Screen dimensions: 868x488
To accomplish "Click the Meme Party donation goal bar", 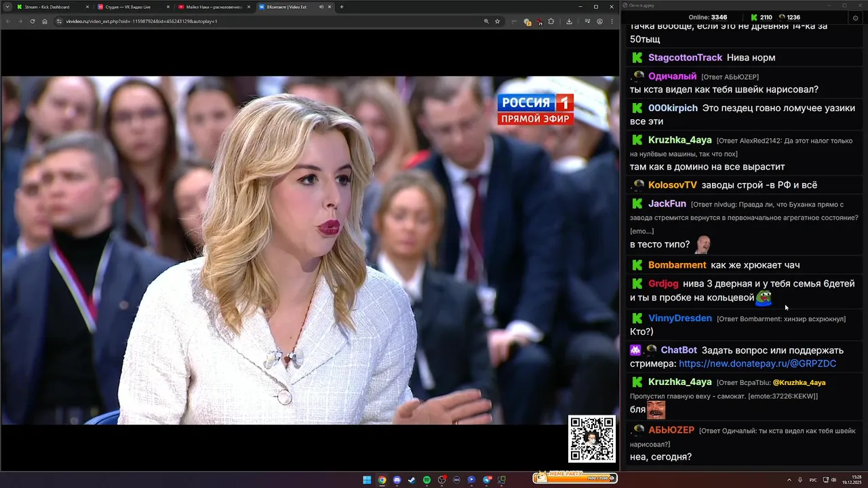I will tap(575, 478).
